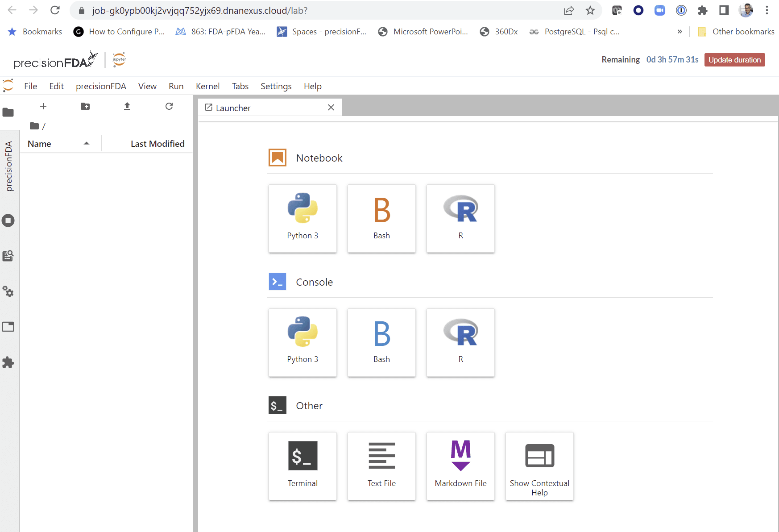Create a new Markdown File
779x532 pixels.
460,466
